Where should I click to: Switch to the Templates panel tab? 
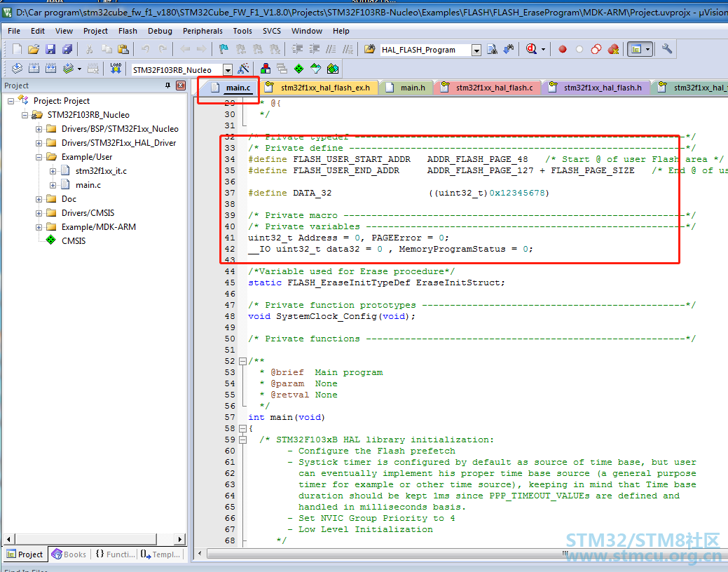click(160, 554)
